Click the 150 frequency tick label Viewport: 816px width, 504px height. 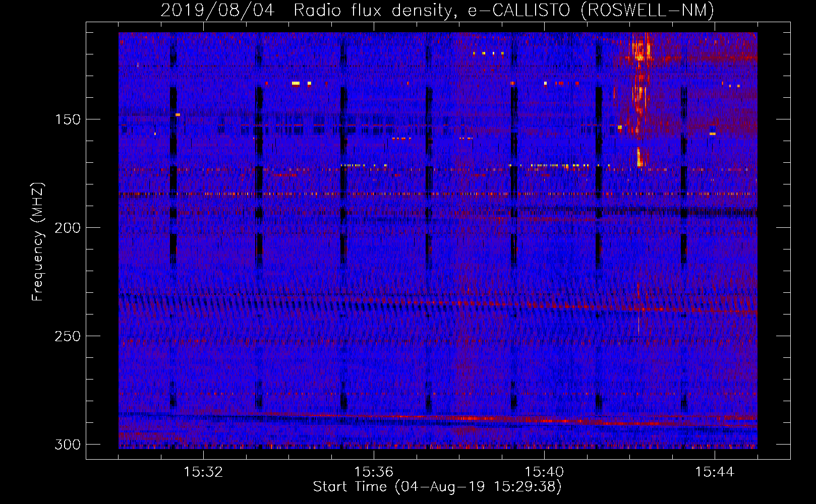click(x=68, y=119)
